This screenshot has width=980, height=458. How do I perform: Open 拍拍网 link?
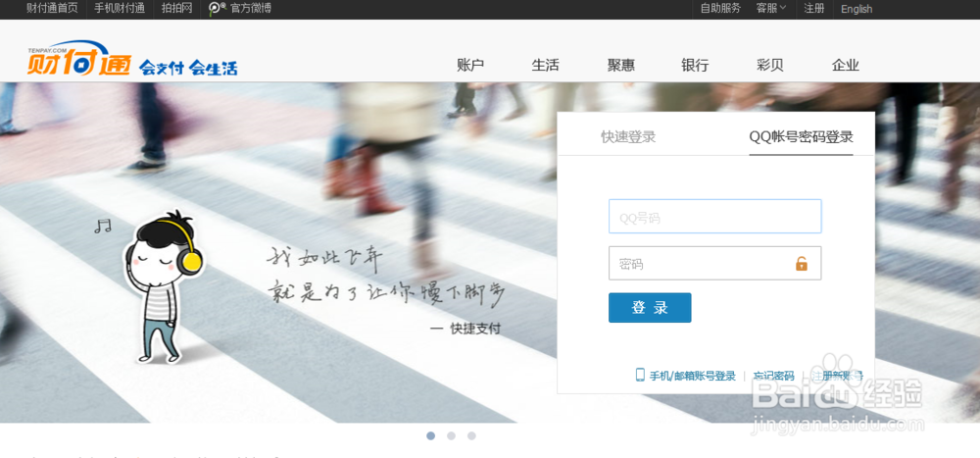coord(176,8)
